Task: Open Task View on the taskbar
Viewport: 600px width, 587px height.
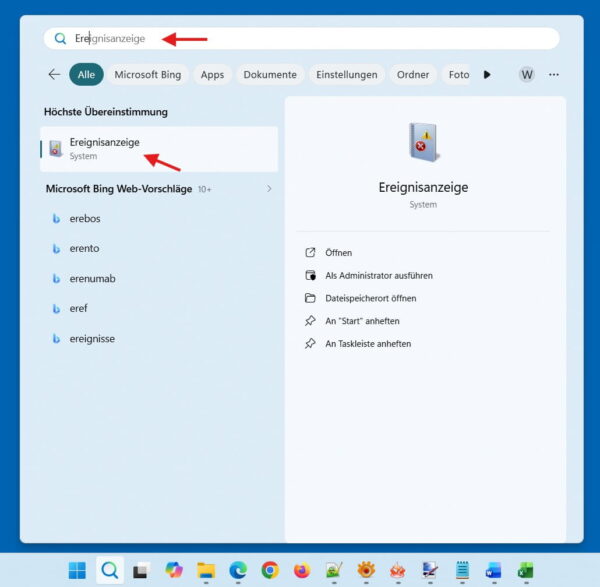Action: tap(141, 571)
